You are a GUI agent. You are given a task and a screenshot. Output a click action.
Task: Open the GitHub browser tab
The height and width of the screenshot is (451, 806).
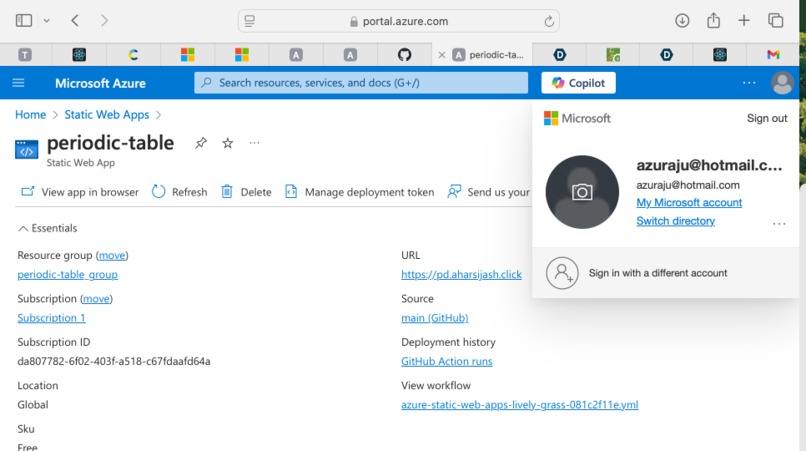point(405,55)
